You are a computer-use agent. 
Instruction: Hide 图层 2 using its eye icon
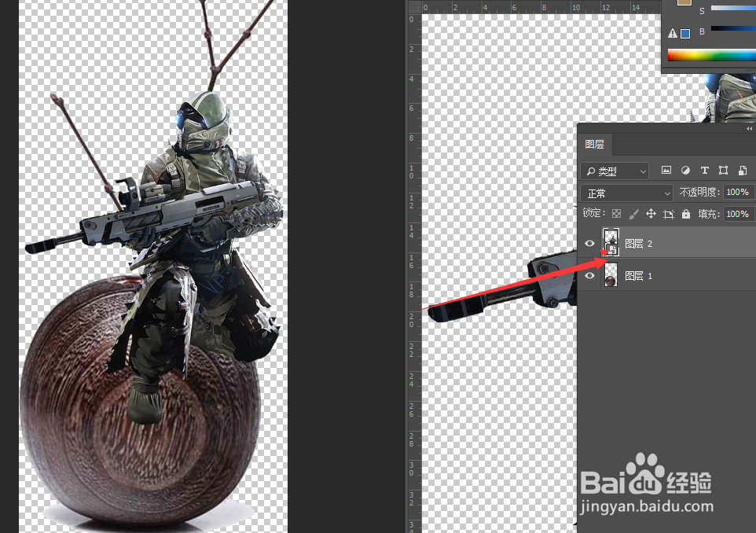tap(589, 243)
